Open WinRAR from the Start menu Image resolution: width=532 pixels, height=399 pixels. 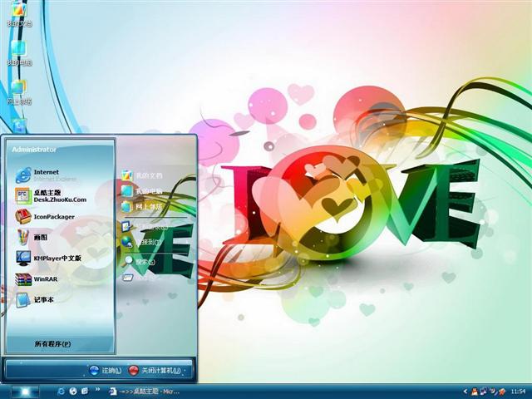[37, 279]
